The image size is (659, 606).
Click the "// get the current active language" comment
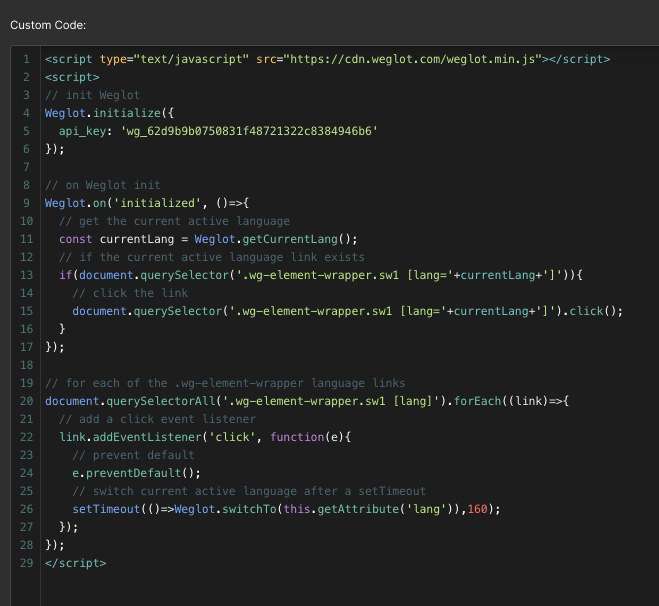tap(174, 221)
